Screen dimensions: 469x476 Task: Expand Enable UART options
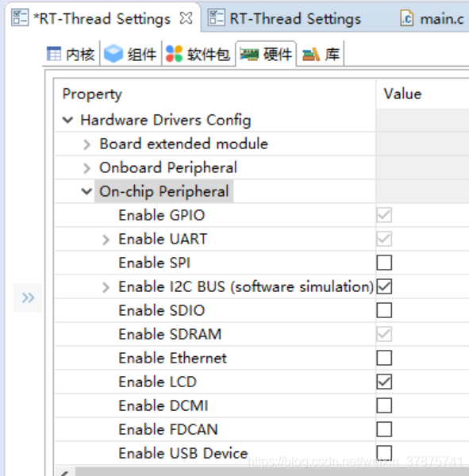tap(106, 240)
